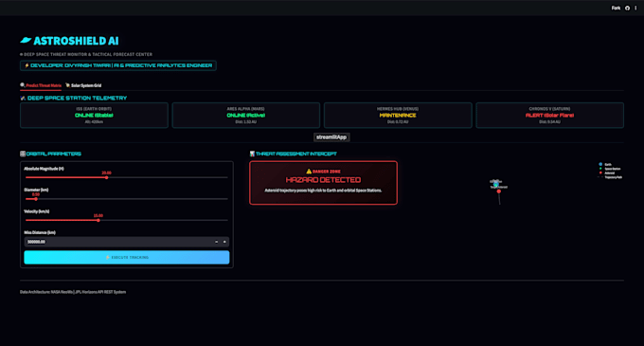Switch to the Solar System Grid tab
644x346 pixels.
83,85
